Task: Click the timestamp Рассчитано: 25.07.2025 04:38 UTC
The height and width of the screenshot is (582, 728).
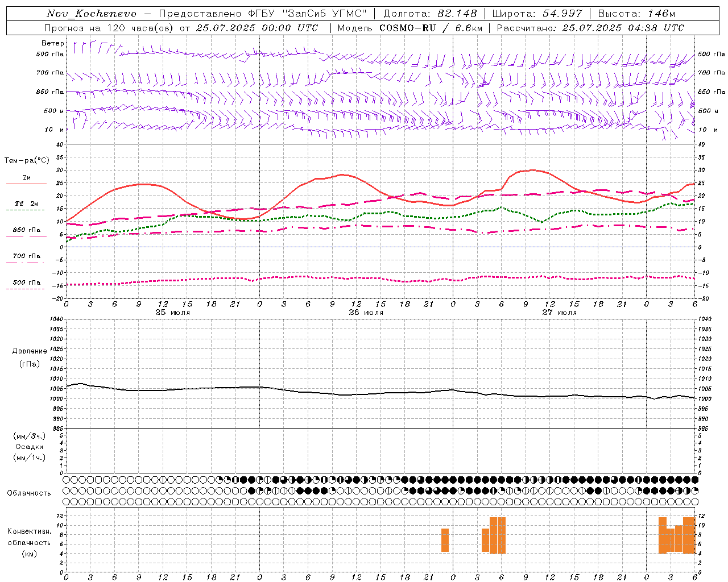Action: (x=590, y=28)
